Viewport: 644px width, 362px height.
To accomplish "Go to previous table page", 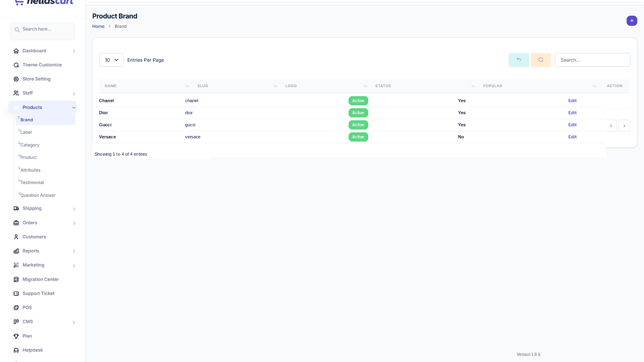I will (611, 125).
